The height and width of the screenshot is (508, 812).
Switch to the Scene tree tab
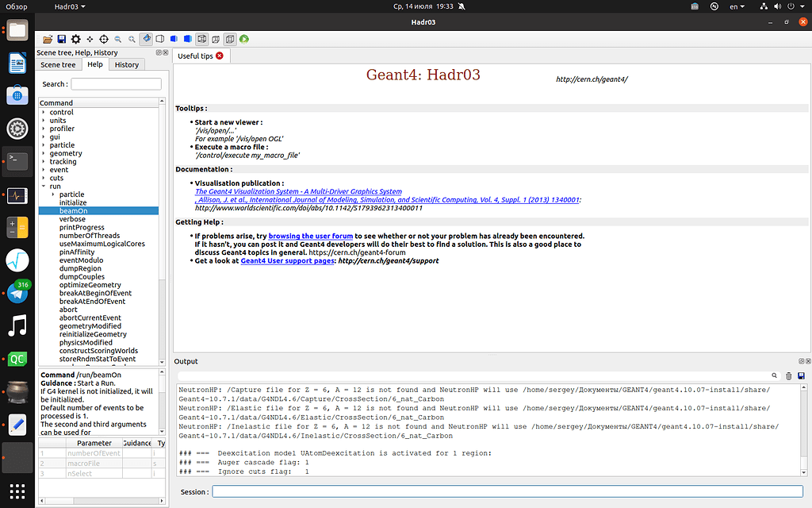click(58, 64)
